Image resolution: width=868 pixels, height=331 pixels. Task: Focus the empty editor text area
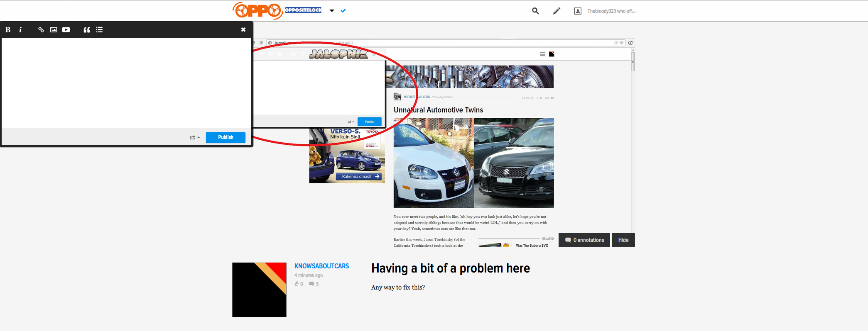[126, 83]
